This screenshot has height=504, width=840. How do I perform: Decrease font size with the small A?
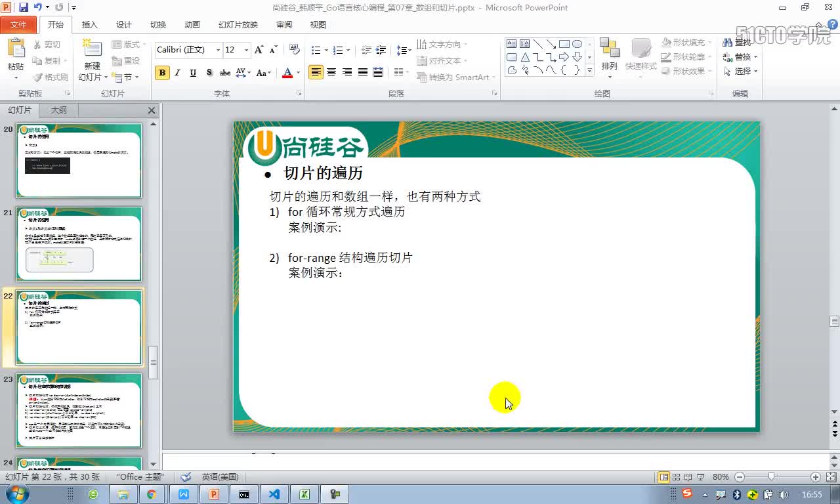click(273, 50)
